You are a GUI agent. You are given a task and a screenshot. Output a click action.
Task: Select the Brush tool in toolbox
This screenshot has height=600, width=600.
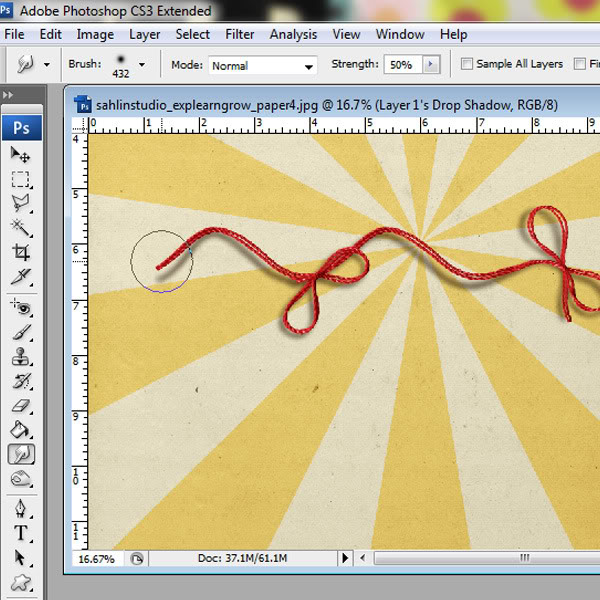click(21, 332)
